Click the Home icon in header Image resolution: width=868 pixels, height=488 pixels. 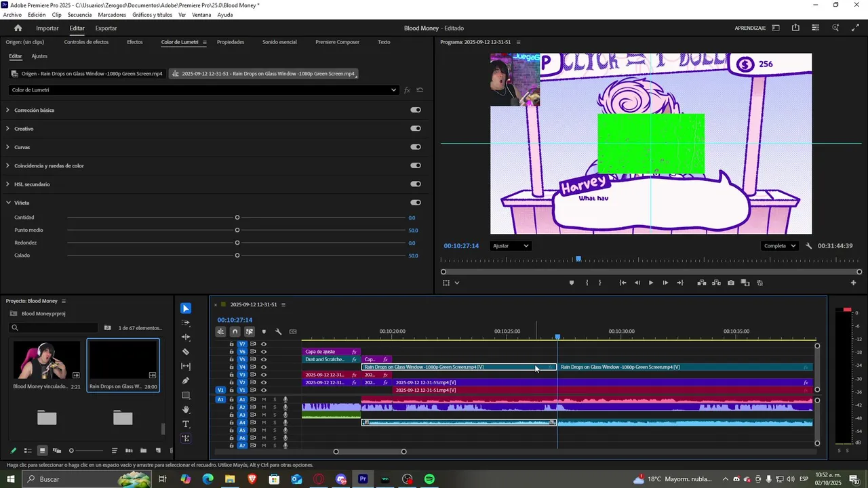click(x=18, y=28)
